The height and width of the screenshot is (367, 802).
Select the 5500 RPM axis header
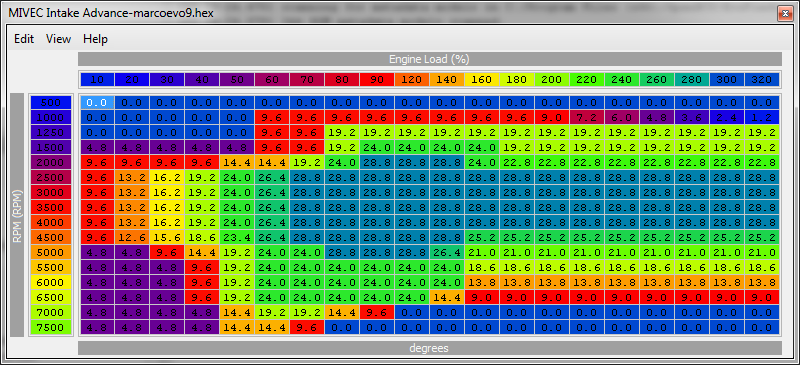pyautogui.click(x=50, y=268)
